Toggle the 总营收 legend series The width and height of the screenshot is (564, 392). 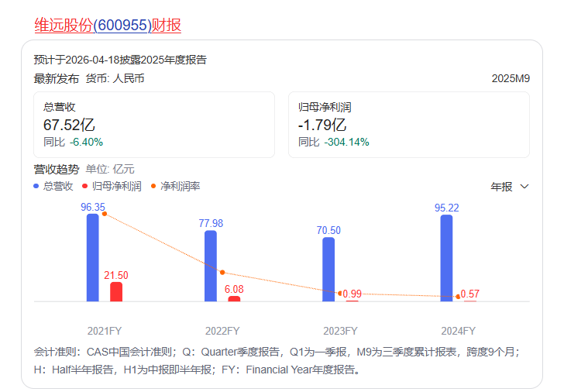click(53, 186)
